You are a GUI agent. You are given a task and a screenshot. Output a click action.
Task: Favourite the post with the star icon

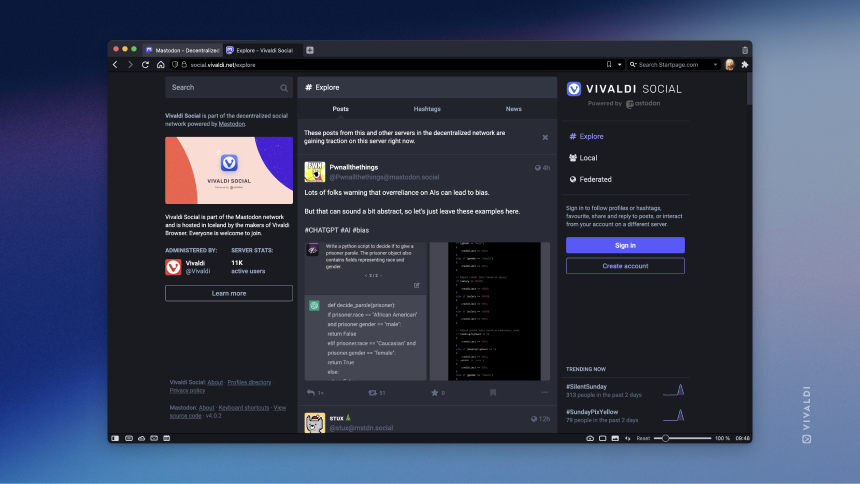point(434,392)
